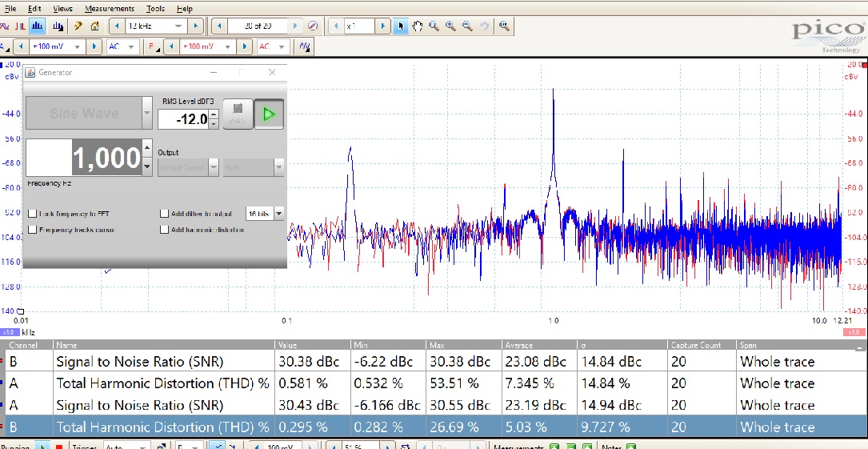868x449 pixels.
Task: Open the 12 kHz frequency range dropdown
Action: (x=178, y=26)
